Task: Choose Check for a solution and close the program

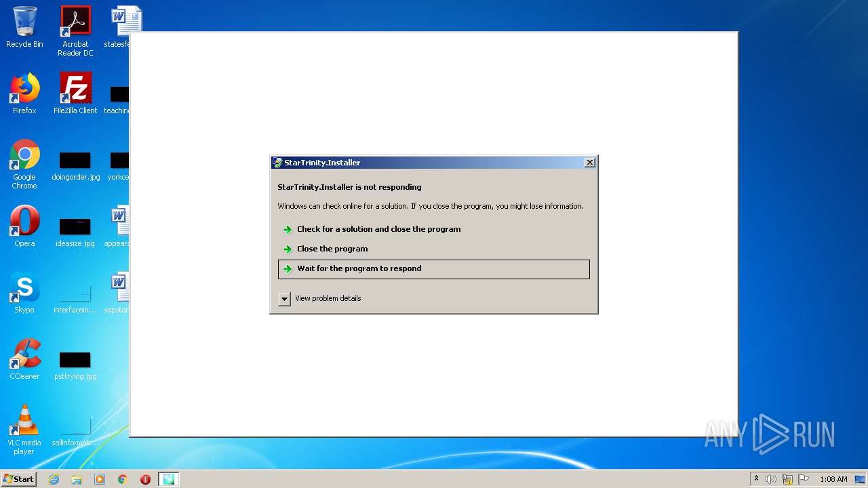Action: click(434, 229)
